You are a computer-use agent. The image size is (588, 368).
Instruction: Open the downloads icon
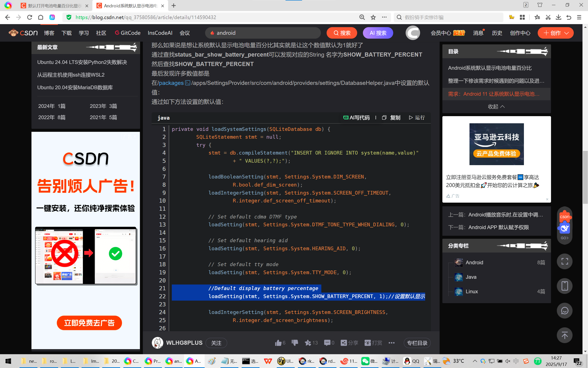(x=558, y=17)
